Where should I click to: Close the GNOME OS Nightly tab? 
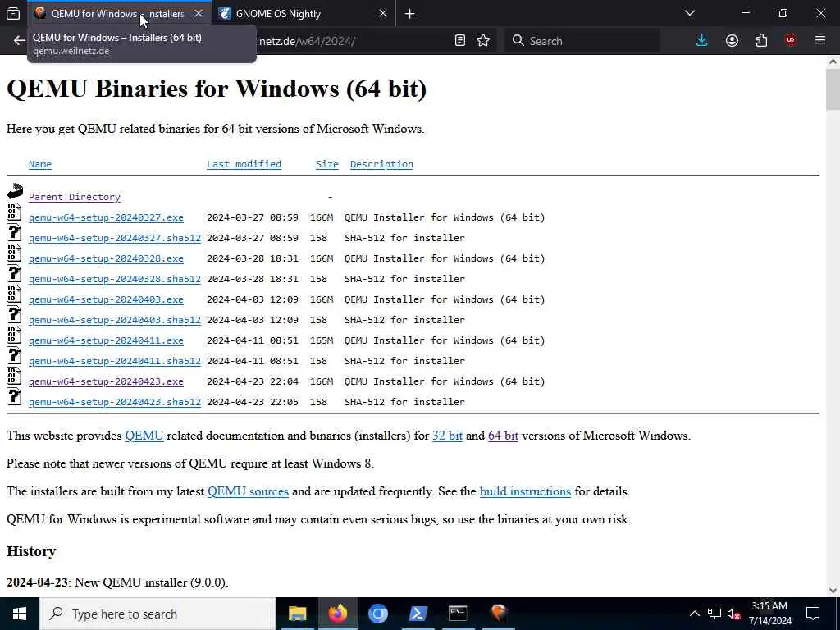pyautogui.click(x=382, y=14)
